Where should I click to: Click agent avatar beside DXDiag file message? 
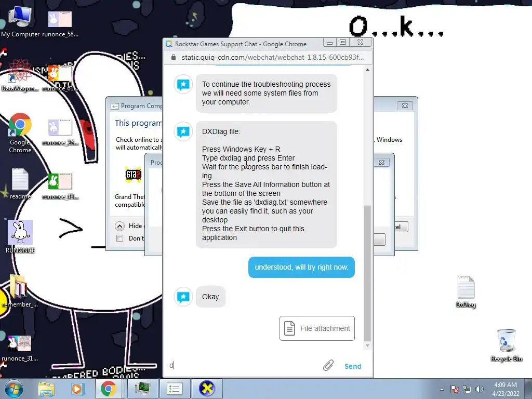183,131
